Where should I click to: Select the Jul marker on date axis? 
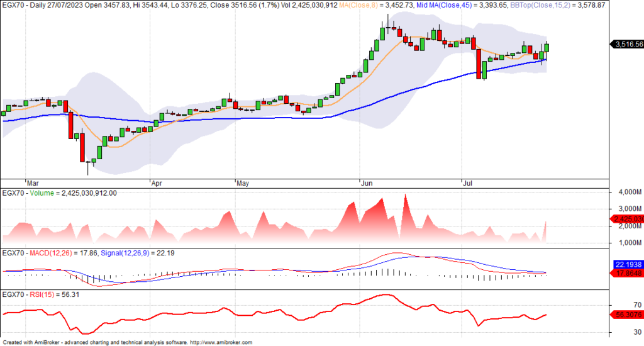(467, 184)
